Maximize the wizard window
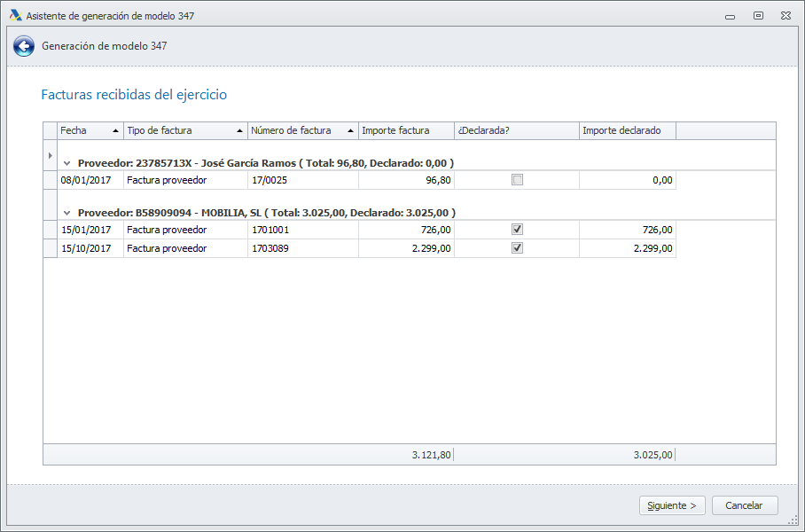Screen dimensions: 805x532 [758, 15]
